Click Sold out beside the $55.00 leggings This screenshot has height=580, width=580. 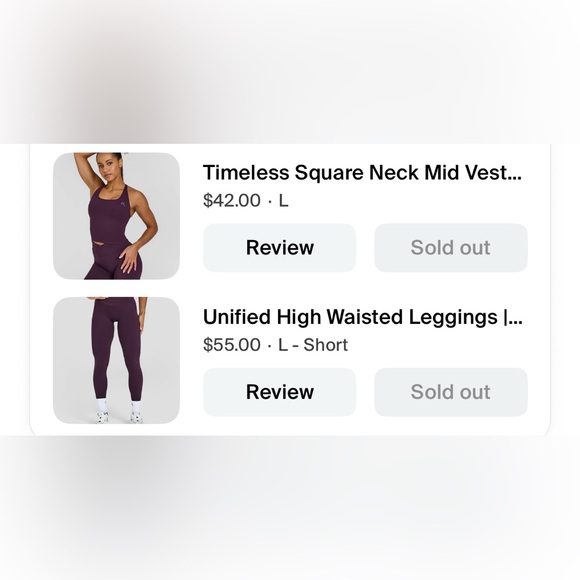click(451, 392)
